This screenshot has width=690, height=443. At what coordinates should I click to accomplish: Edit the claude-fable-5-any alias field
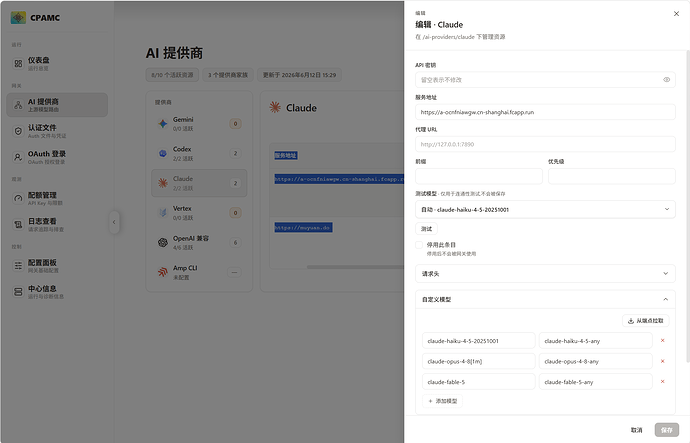click(595, 381)
